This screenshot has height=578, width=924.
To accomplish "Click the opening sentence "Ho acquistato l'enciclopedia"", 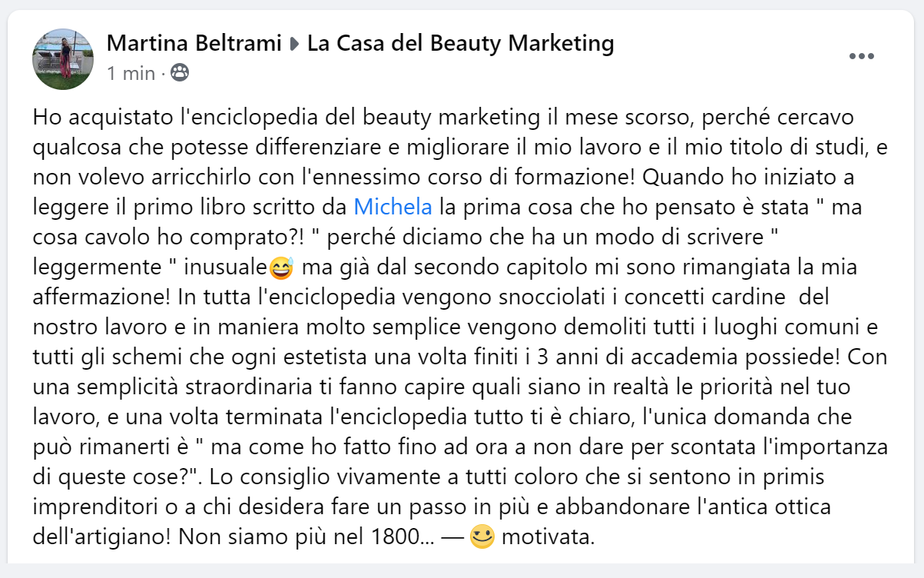I will (x=151, y=118).
